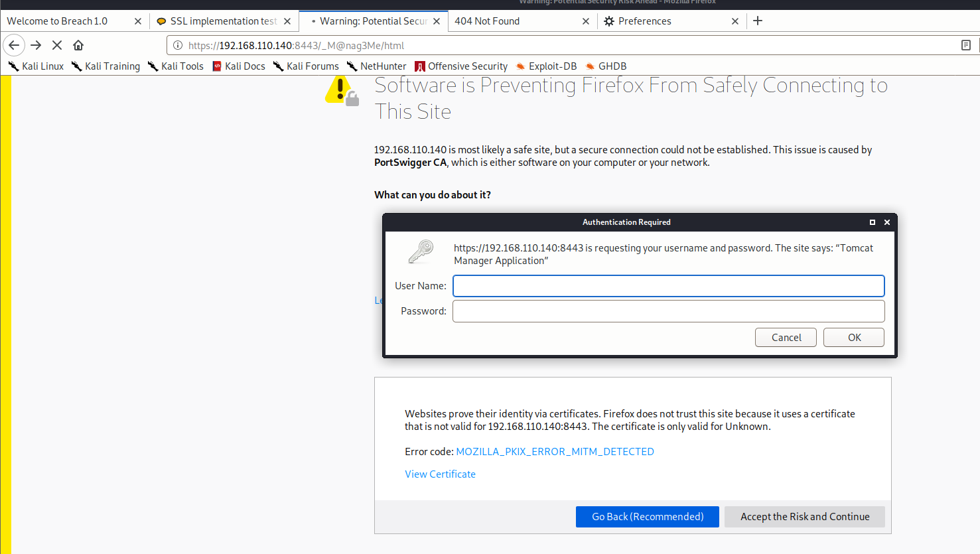This screenshot has width=980, height=554.
Task: Click the Password input field
Action: pyautogui.click(x=669, y=311)
